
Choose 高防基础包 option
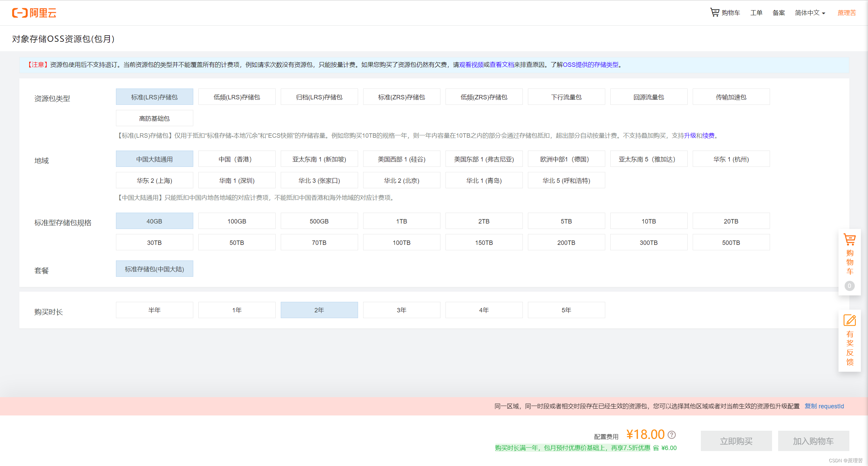[155, 118]
